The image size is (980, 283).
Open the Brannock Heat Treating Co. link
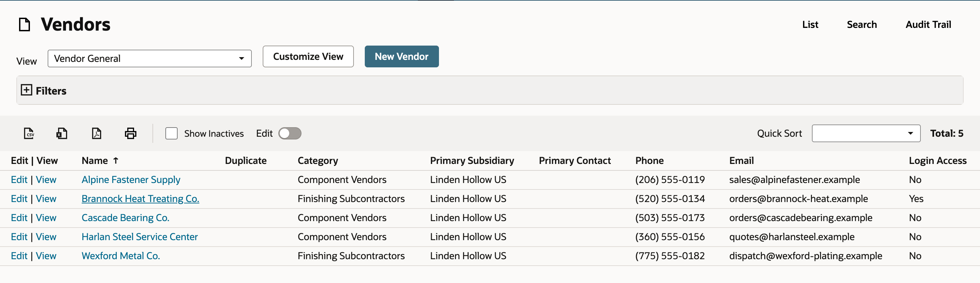tap(141, 199)
